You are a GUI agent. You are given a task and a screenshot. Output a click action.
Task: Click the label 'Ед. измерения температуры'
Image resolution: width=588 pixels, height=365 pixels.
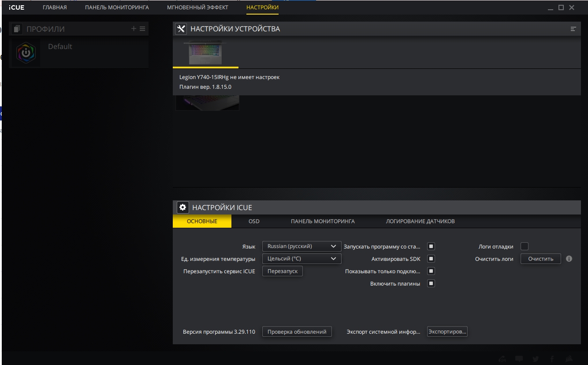point(218,259)
